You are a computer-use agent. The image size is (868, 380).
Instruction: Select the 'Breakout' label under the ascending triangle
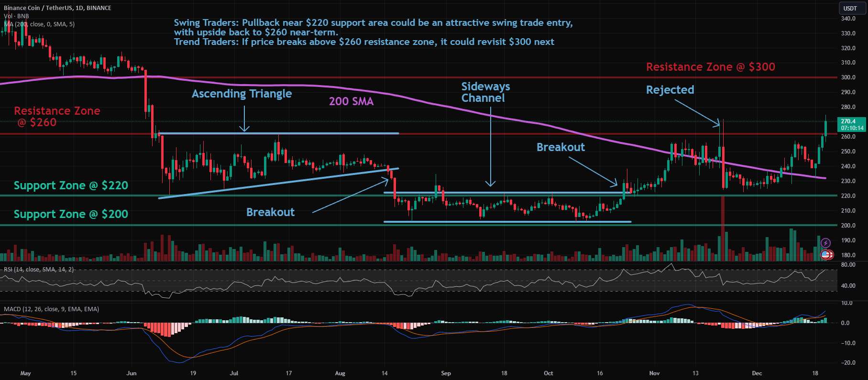coord(270,212)
